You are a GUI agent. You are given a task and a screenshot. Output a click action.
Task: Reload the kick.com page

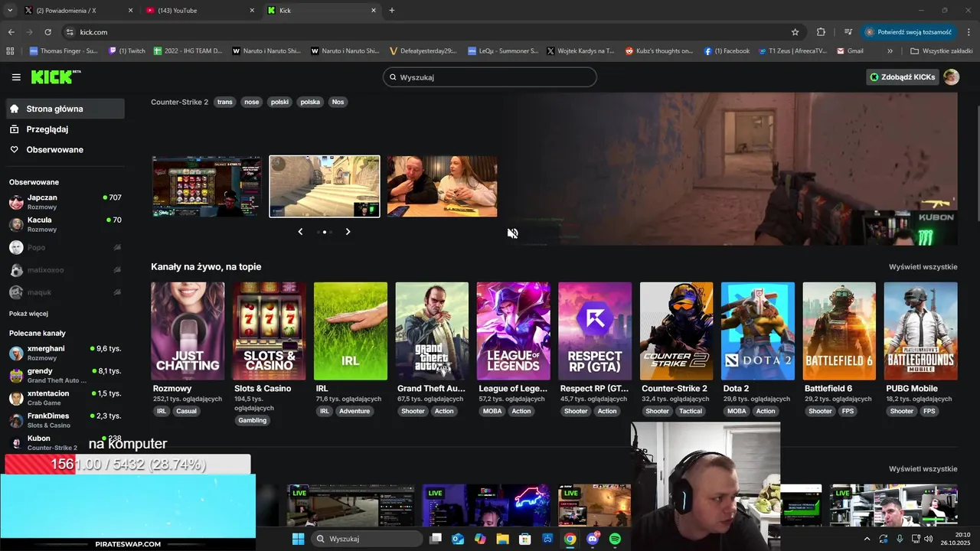point(47,32)
